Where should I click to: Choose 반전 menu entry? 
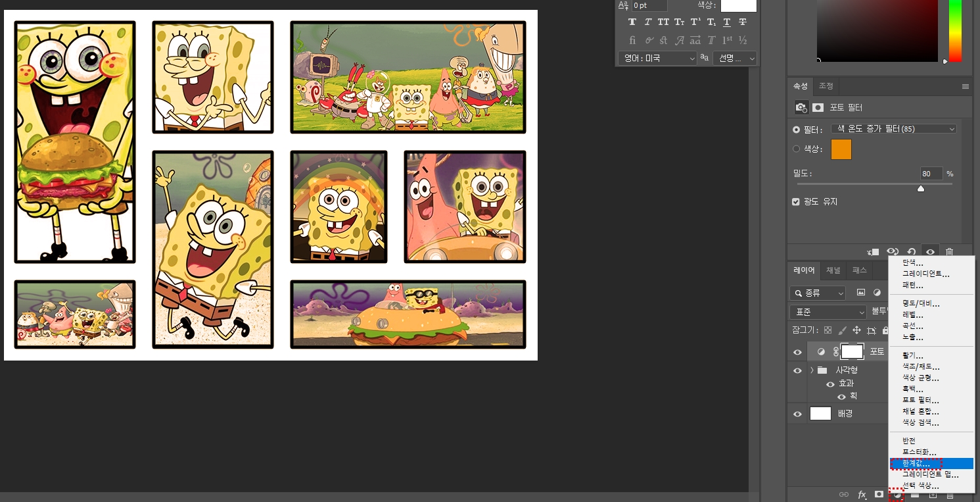point(931,441)
